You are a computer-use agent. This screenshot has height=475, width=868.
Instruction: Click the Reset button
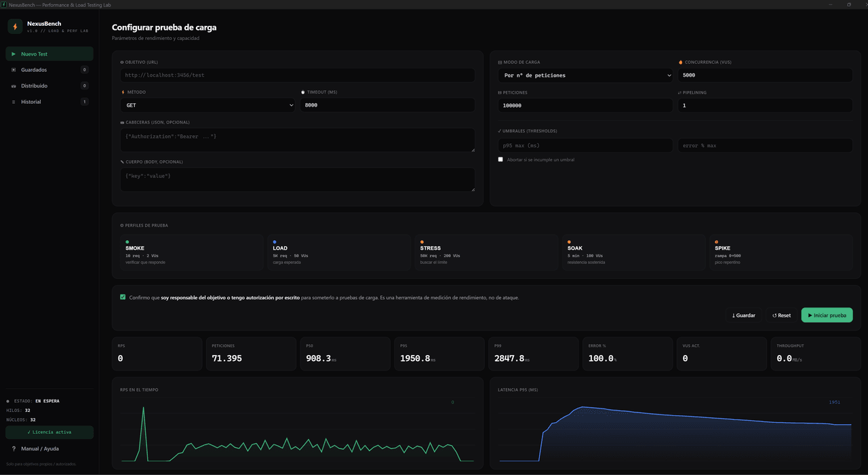(x=781, y=315)
